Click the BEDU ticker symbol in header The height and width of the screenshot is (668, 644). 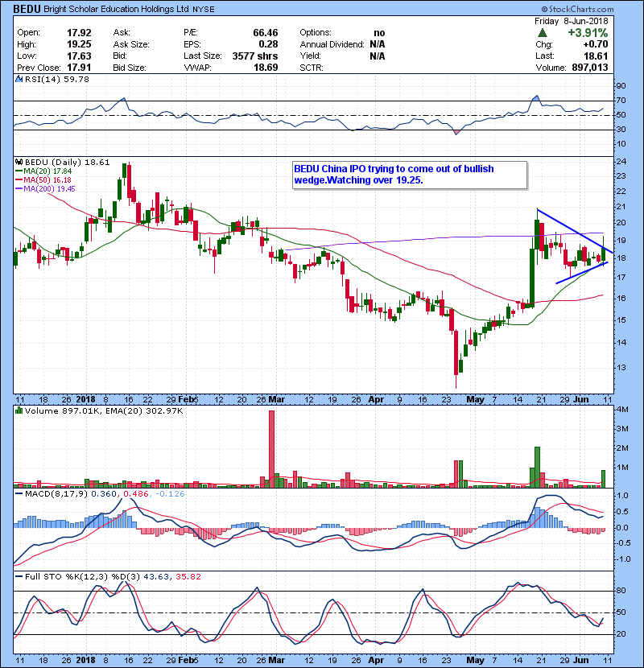(x=27, y=9)
